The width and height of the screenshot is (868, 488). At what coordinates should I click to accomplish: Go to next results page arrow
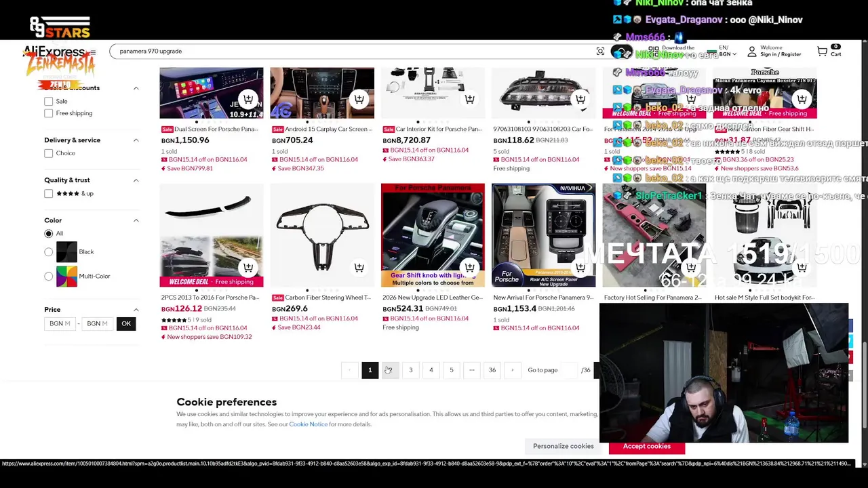[513, 370]
